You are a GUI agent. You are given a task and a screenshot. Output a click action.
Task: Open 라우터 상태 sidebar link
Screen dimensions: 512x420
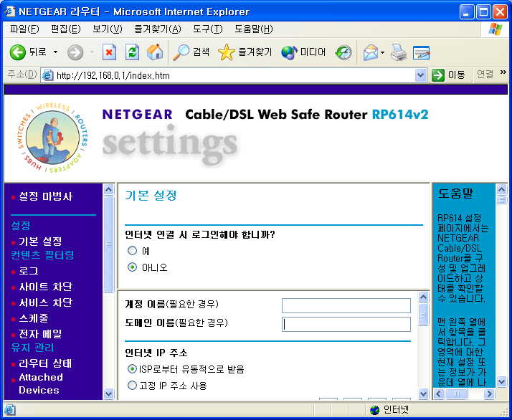(x=45, y=363)
